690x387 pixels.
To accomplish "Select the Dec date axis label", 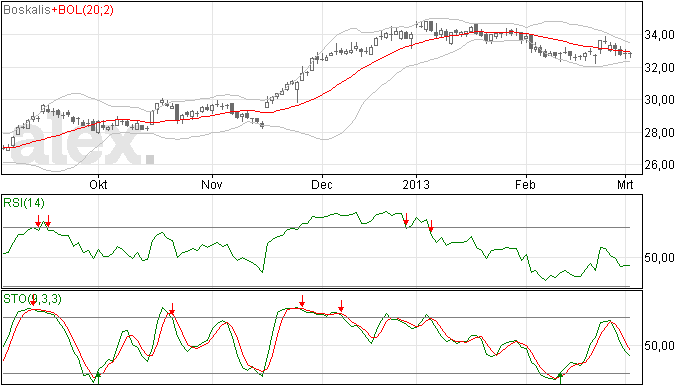I will click(x=322, y=184).
